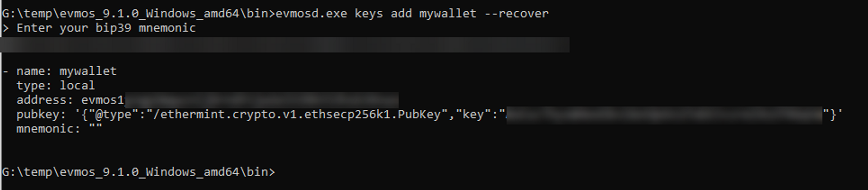Click the 'type: local' output line
The image size is (868, 190).
[x=56, y=86]
